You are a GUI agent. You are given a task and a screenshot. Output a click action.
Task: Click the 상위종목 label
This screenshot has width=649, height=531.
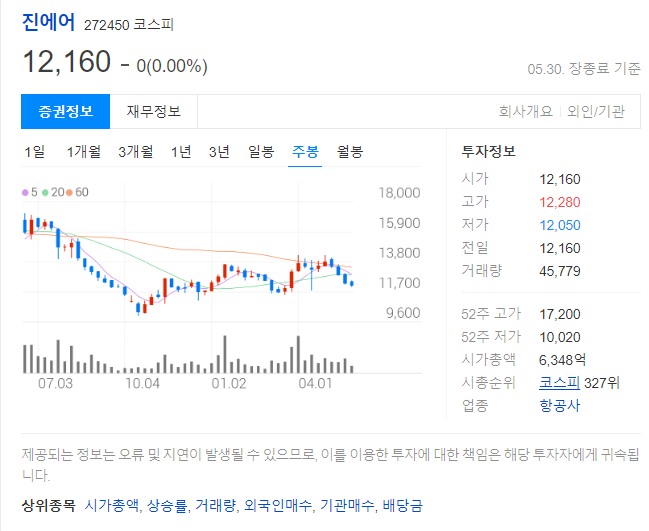coord(48,505)
